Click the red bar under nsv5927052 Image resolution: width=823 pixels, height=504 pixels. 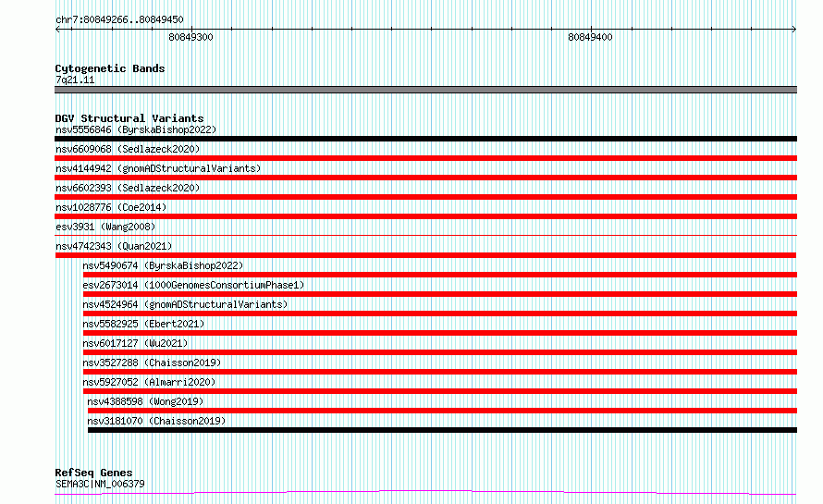pos(440,391)
